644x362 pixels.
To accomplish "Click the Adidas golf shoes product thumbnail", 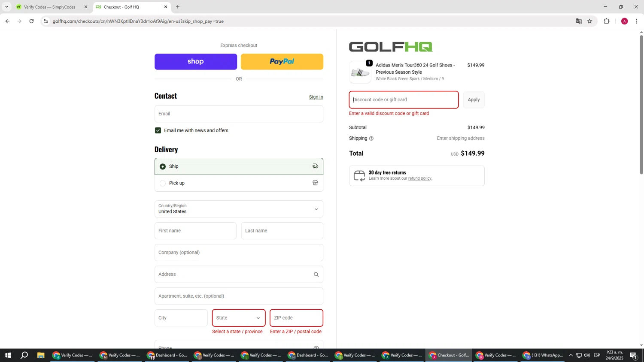I will click(360, 72).
